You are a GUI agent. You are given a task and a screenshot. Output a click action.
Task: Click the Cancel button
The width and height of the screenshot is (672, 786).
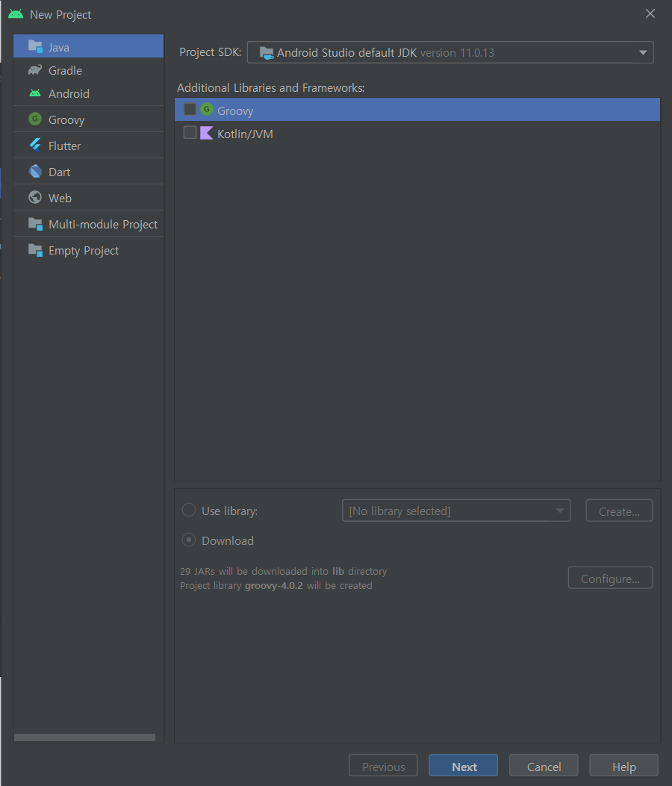(x=544, y=765)
